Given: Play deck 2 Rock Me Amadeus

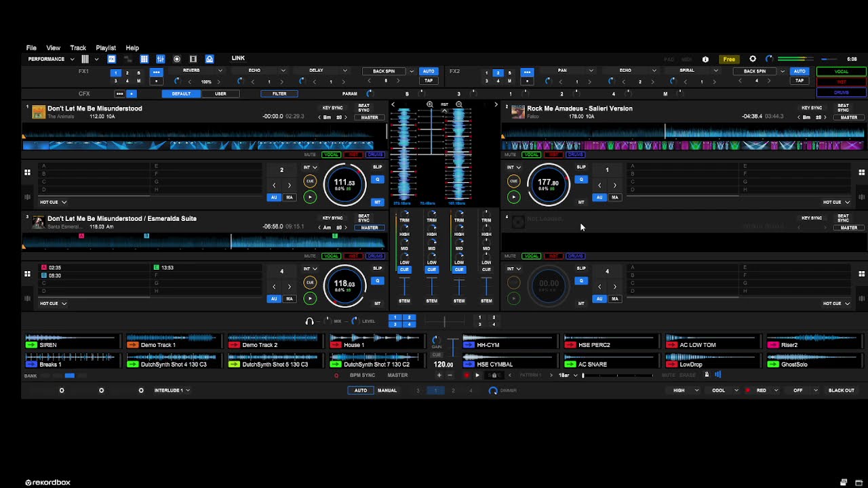Looking at the screenshot, I should coord(513,197).
